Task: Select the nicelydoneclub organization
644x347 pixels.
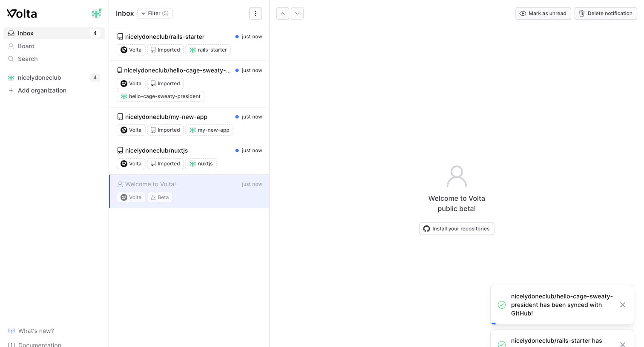Action: (x=54, y=78)
